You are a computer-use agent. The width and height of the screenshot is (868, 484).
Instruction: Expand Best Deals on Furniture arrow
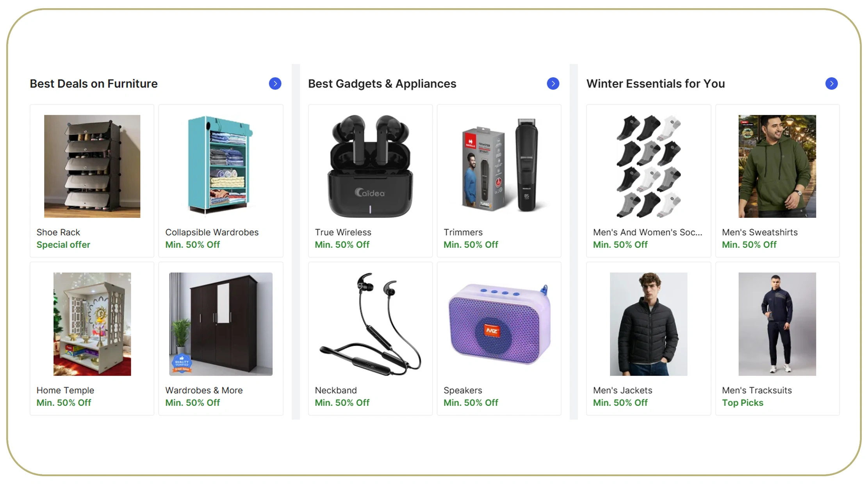(x=275, y=84)
